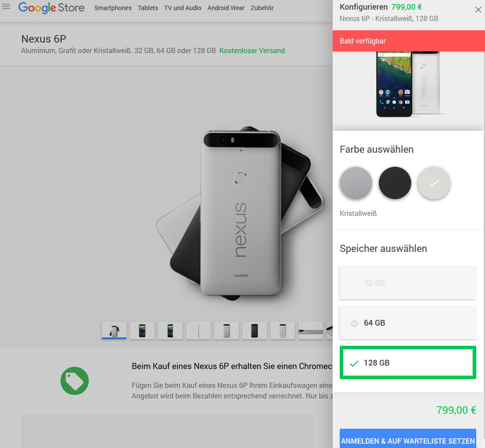Image resolution: width=485 pixels, height=448 pixels.
Task: Click the Nexus 6P product title
Action: point(43,39)
